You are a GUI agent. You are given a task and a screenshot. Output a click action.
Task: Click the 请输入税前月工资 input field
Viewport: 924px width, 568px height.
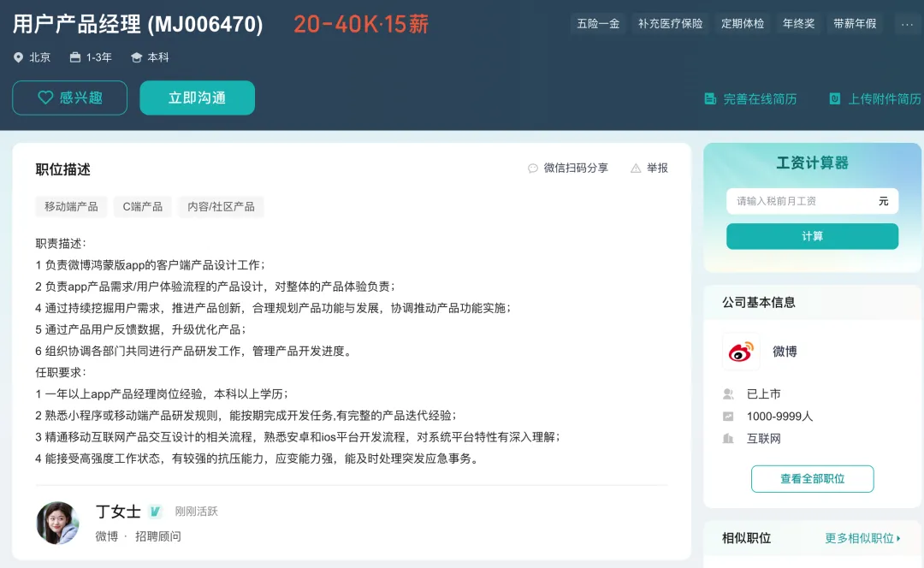(812, 201)
